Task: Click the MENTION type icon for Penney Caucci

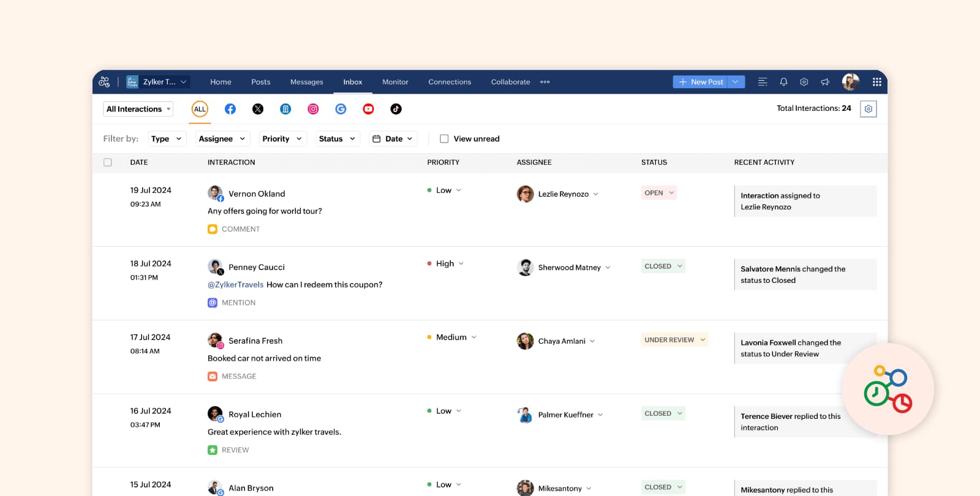Action: (213, 302)
